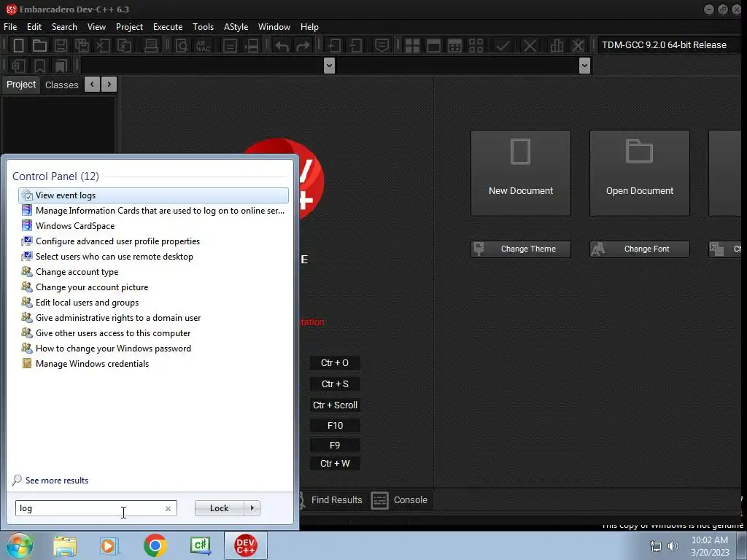Open the AStyle menu
The image size is (747, 560).
236,27
